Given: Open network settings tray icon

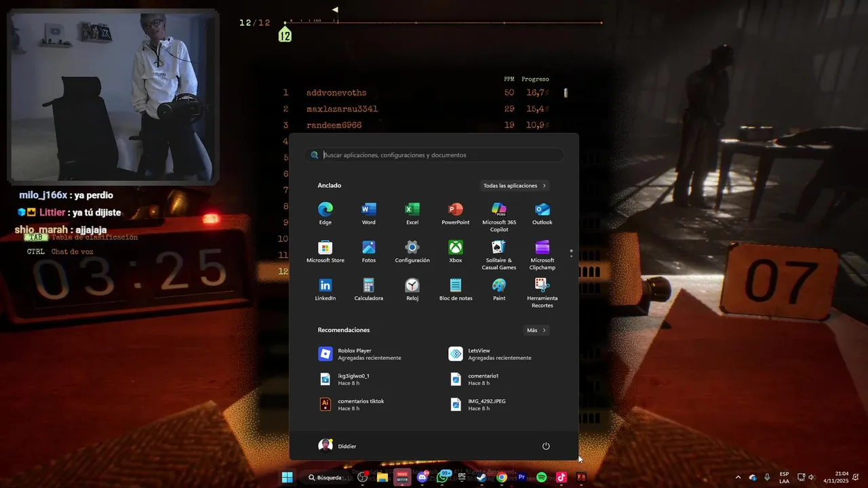Looking at the screenshot, I should click(801, 477).
